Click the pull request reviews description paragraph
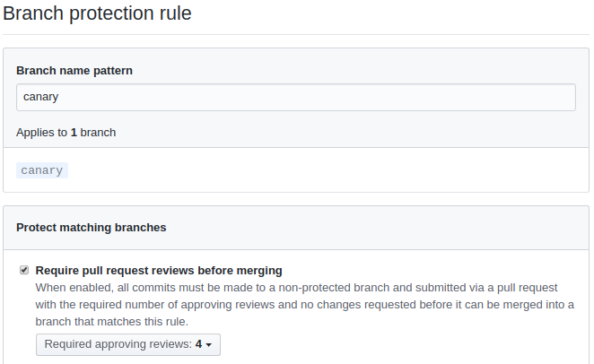 (296, 305)
